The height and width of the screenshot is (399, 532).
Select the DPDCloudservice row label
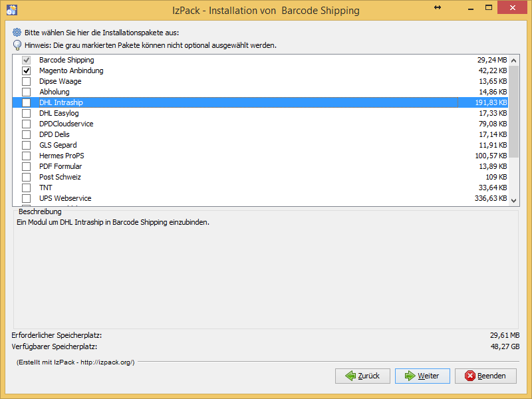(66, 124)
